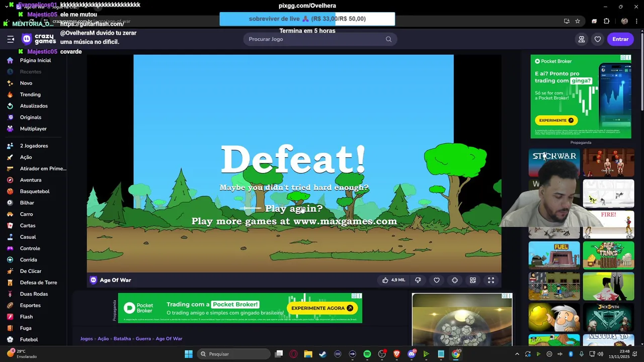Viewport: 644px width, 362px height.
Task: Click Play again? in the game
Action: point(294,209)
